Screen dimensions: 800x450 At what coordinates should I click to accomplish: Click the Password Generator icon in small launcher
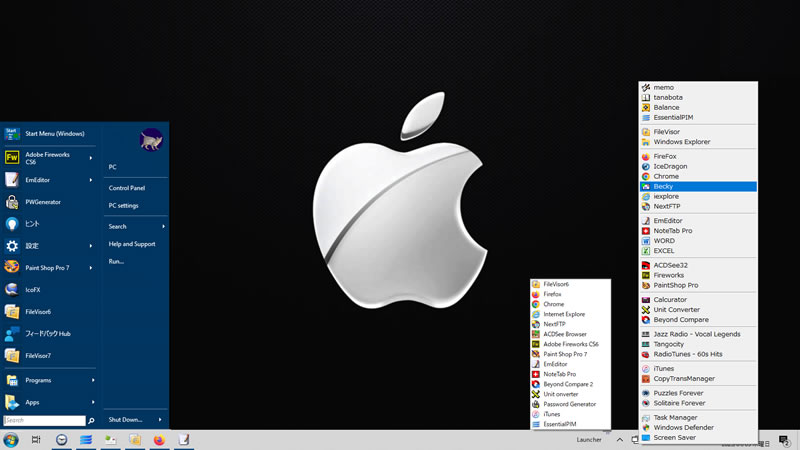tap(536, 404)
